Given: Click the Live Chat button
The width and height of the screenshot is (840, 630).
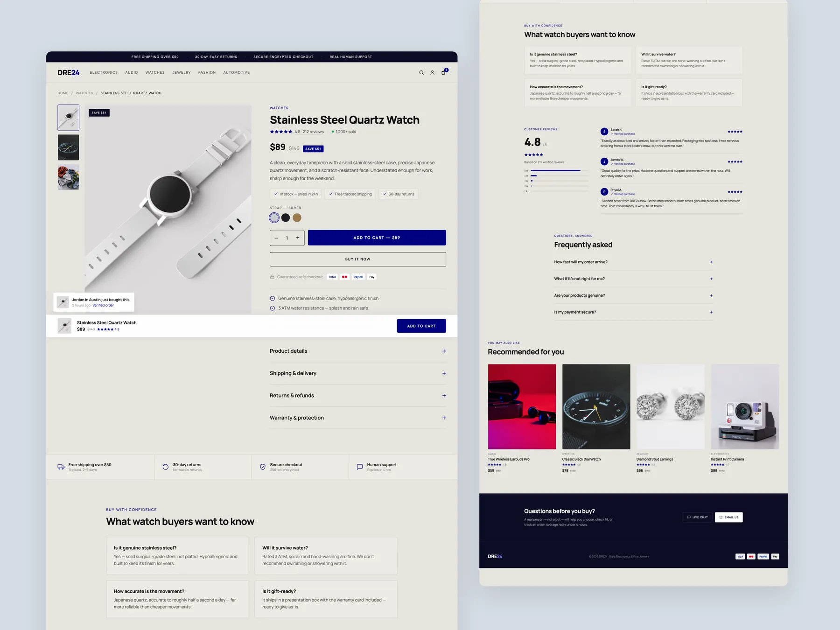Looking at the screenshot, I should point(698,517).
